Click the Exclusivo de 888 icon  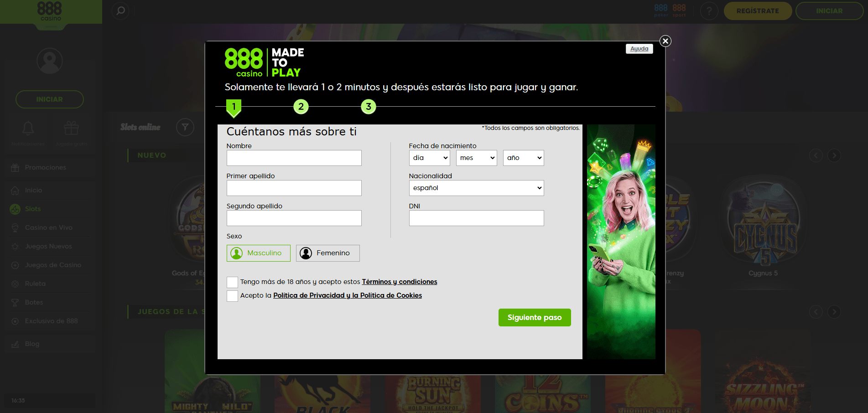click(15, 321)
